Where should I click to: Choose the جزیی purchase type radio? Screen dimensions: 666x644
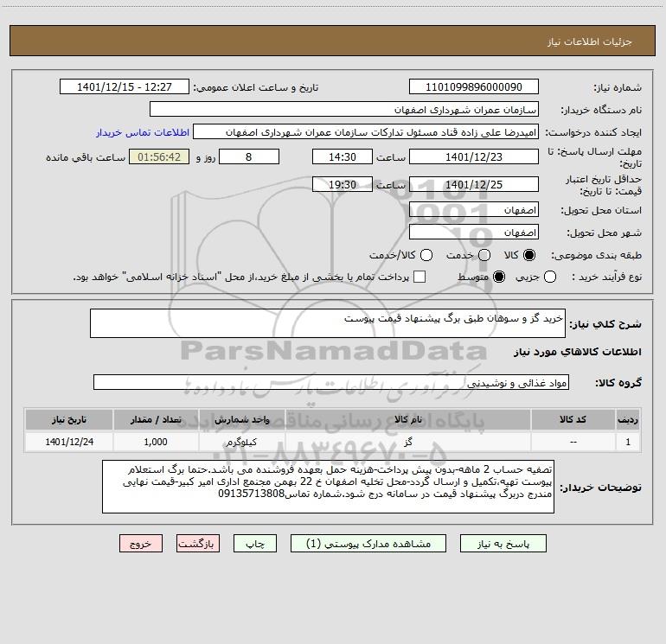pos(549,277)
